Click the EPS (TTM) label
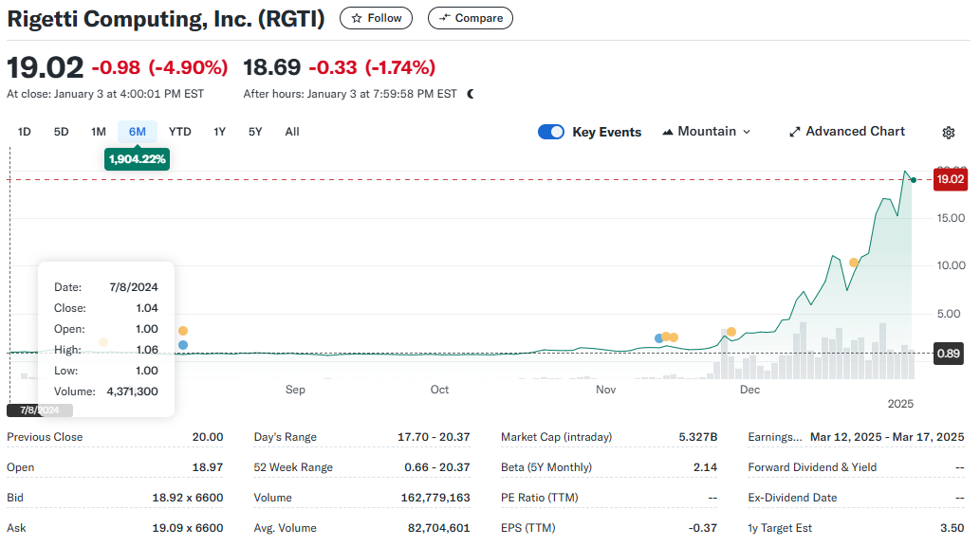The width and height of the screenshot is (980, 546). 528,528
